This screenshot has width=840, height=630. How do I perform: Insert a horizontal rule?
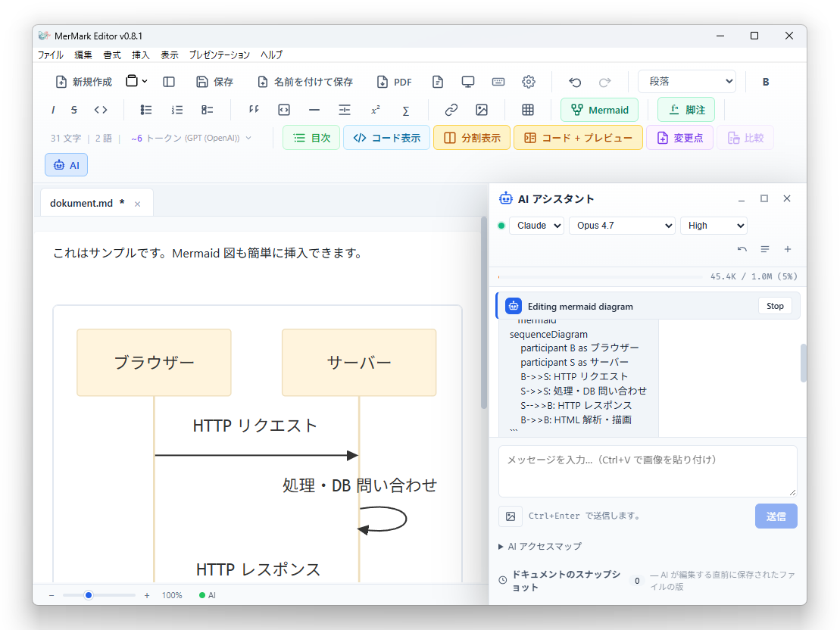[314, 110]
